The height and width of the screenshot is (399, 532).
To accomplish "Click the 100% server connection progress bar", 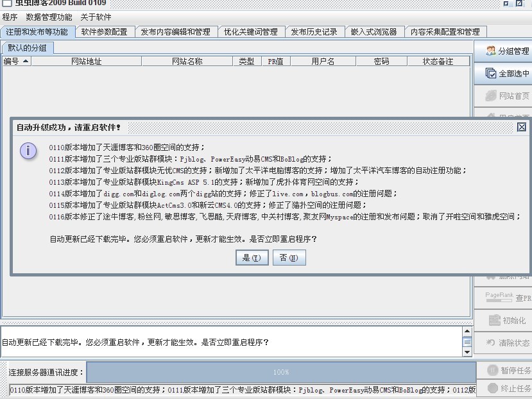I will pos(281,372).
